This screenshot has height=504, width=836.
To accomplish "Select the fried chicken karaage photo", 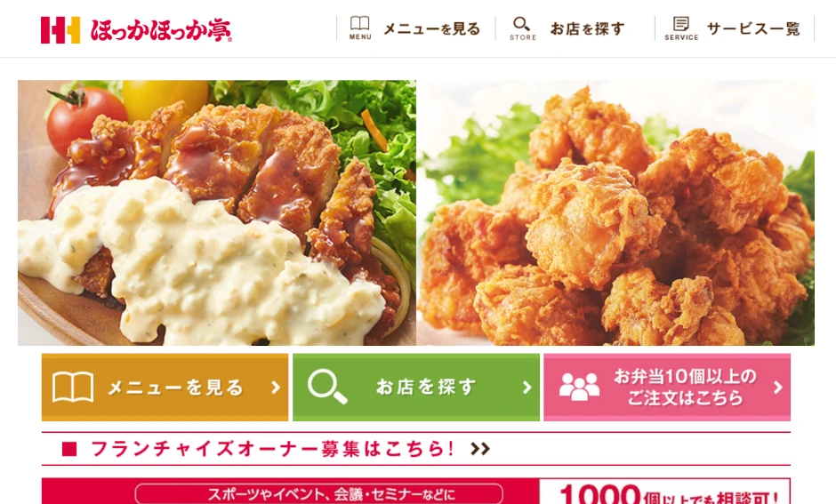I will pyautogui.click(x=615, y=212).
